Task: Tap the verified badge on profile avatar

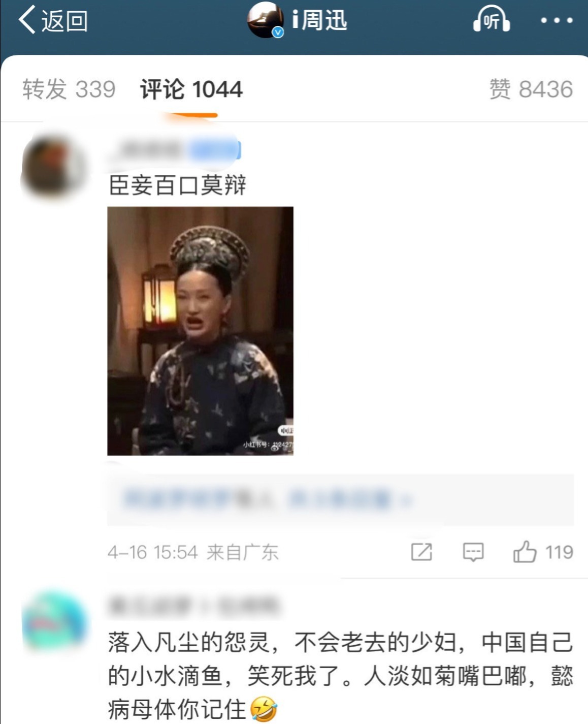Action: pos(278,32)
